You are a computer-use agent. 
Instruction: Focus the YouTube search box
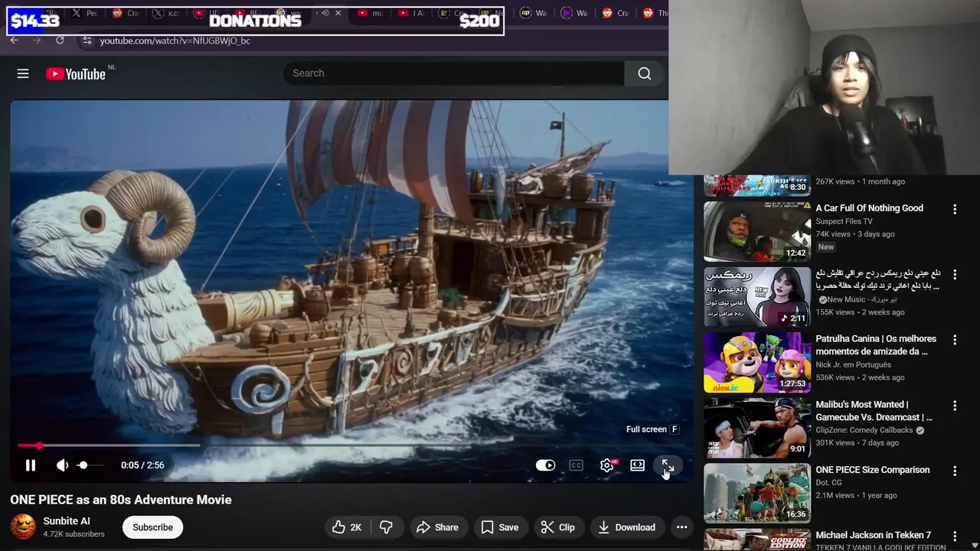pos(454,73)
